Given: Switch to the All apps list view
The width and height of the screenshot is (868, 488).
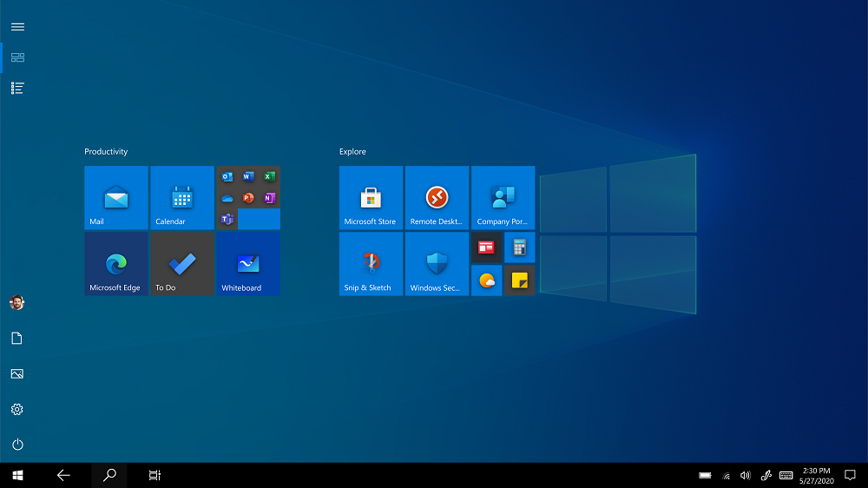Looking at the screenshot, I should (17, 88).
